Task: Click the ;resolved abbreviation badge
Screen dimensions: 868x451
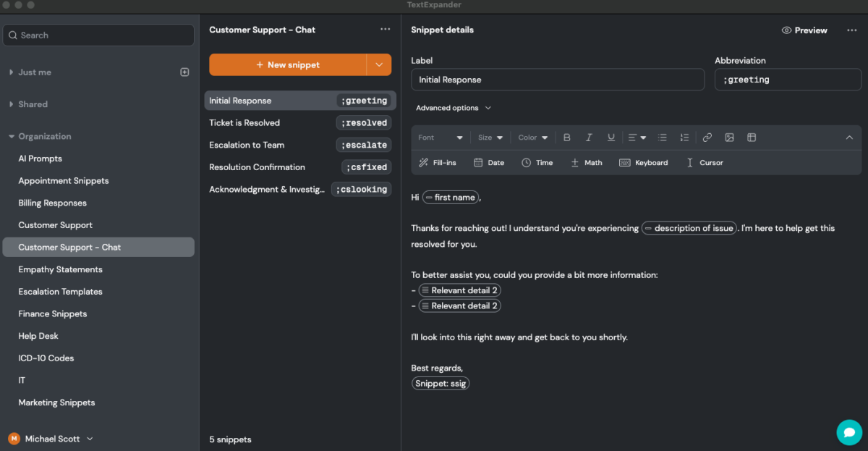Action: 364,123
